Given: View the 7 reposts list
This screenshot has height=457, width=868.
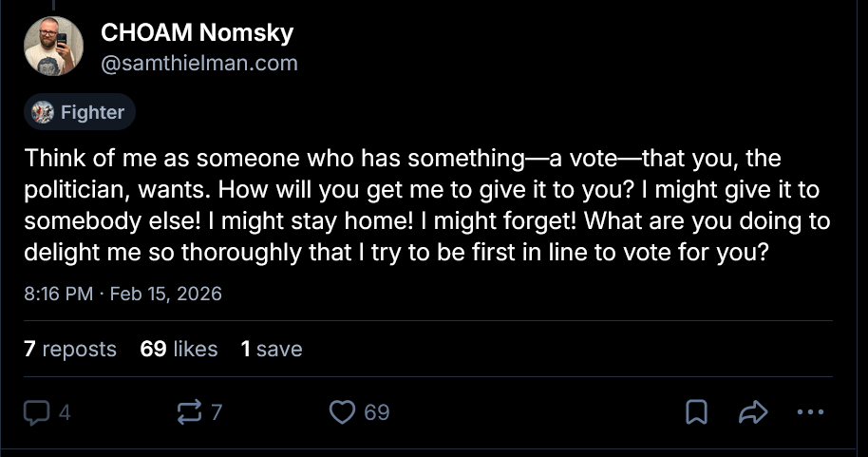Looking at the screenshot, I should (x=70, y=350).
